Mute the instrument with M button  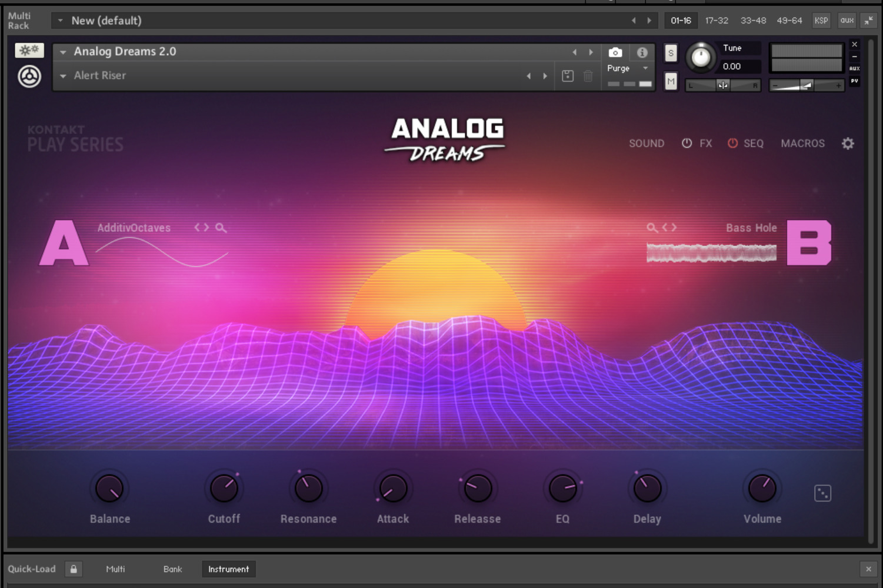671,81
